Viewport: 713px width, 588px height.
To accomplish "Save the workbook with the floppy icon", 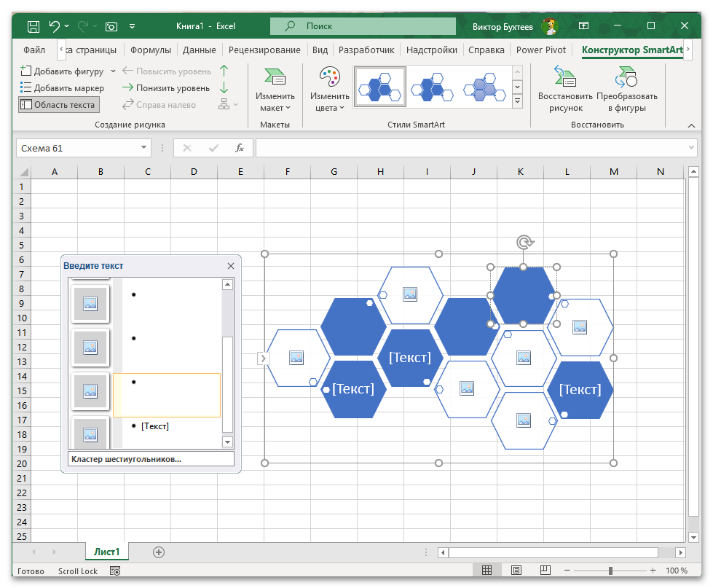I will (34, 26).
